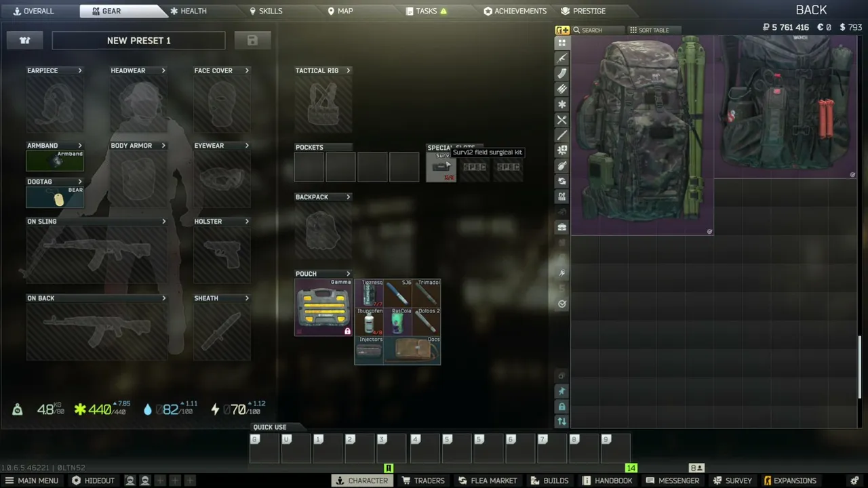Image resolution: width=868 pixels, height=488 pixels.
Task: Switch to the Health tab
Action: (x=189, y=11)
